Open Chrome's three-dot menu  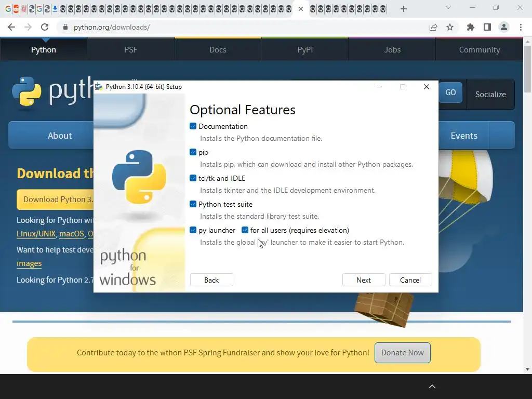coord(521,27)
